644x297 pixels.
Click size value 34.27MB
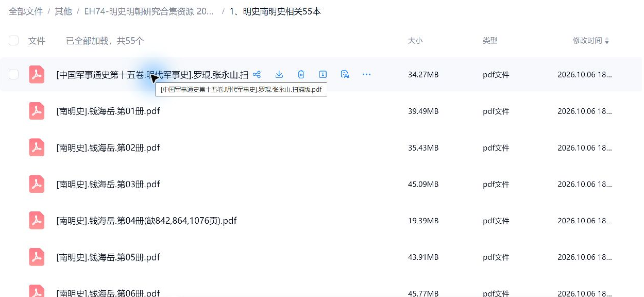click(423, 75)
